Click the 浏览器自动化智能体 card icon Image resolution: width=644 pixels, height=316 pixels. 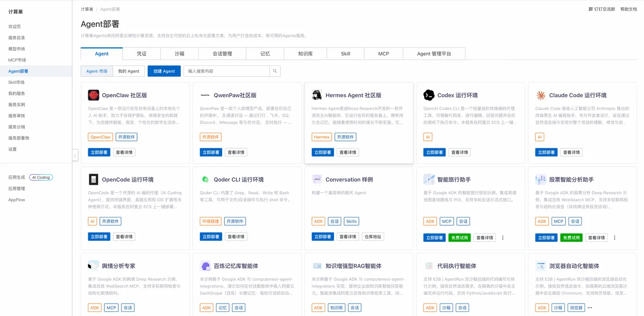[x=541, y=266]
